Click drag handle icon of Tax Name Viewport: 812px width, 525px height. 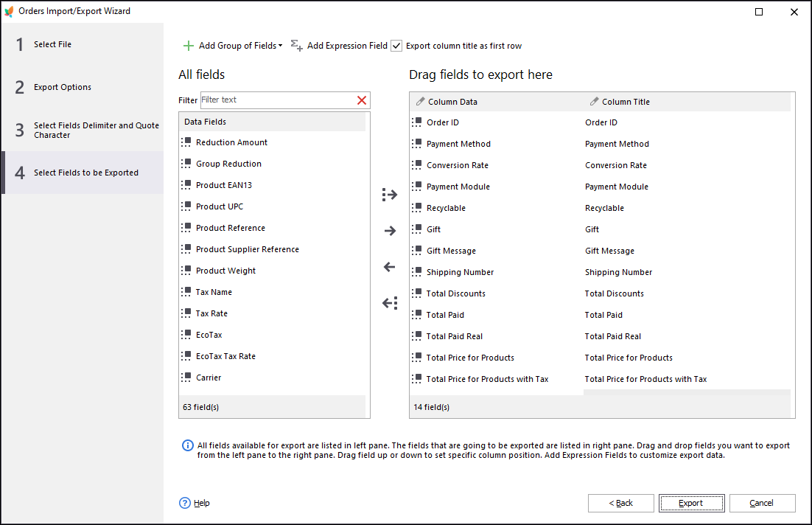pyautogui.click(x=186, y=292)
